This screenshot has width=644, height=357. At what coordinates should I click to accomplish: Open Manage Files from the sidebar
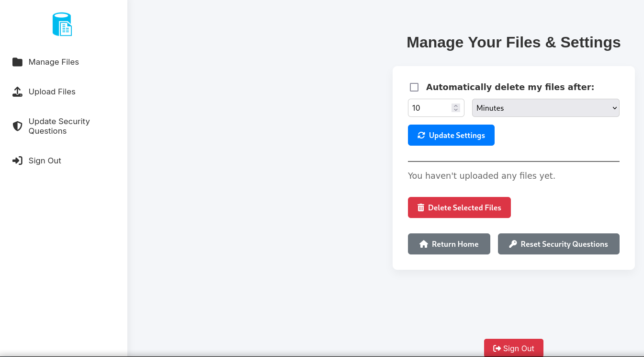click(x=54, y=62)
